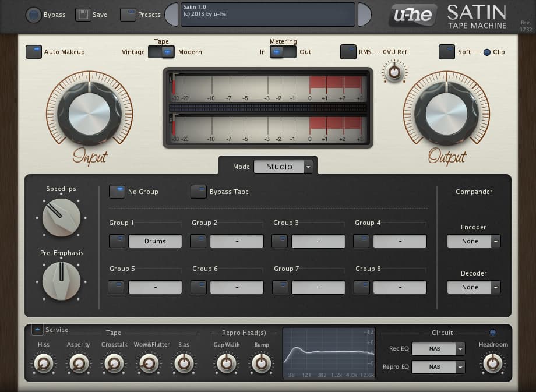Click the Save floppy disk icon

pyautogui.click(x=83, y=15)
